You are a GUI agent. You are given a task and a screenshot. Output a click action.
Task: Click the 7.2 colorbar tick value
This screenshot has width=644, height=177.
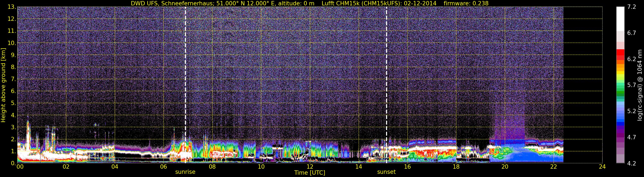[x=632, y=7]
